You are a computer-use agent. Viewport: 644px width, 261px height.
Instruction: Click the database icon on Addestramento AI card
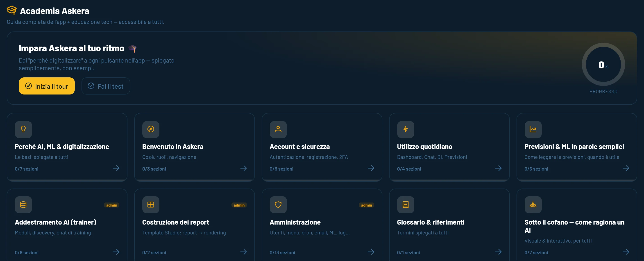coord(23,205)
